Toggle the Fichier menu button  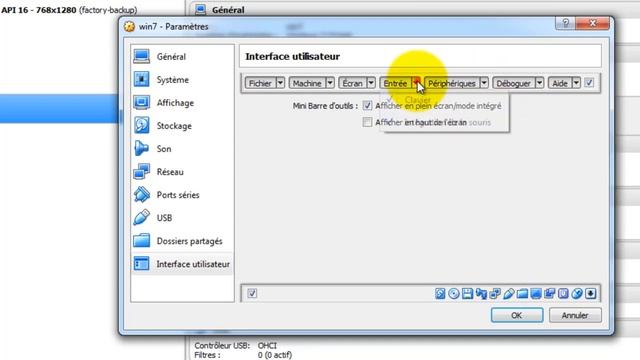pos(260,83)
